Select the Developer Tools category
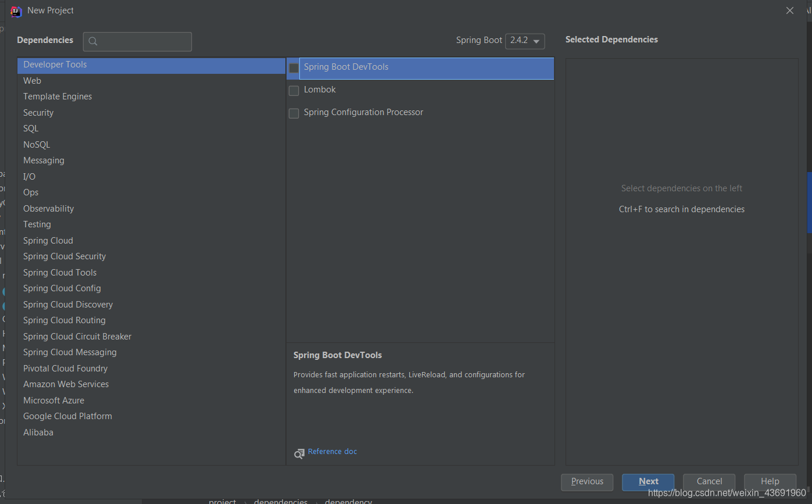This screenshot has width=812, height=504. 151,65
